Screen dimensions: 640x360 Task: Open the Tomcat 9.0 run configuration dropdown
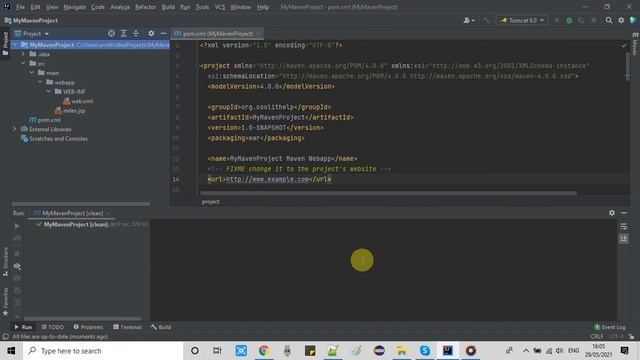click(522, 20)
